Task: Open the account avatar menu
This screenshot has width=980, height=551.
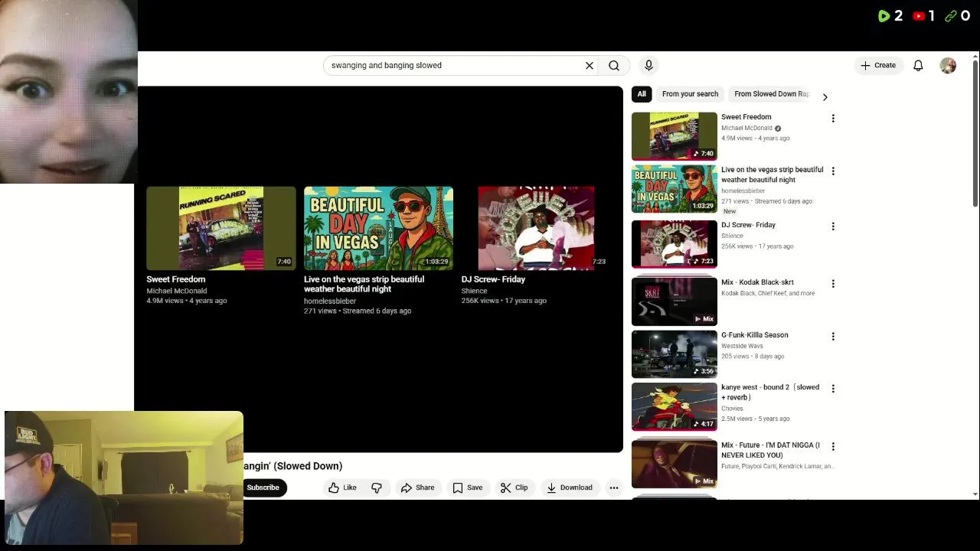Action: tap(948, 66)
